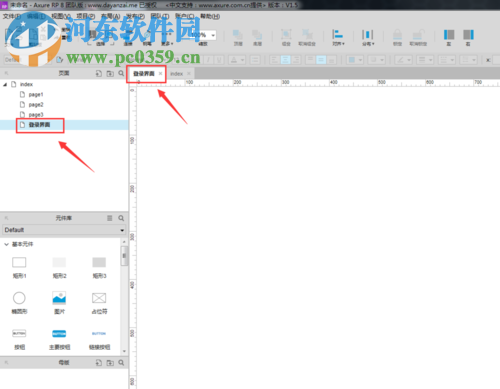Collapse the index page tree node

[x=5, y=84]
